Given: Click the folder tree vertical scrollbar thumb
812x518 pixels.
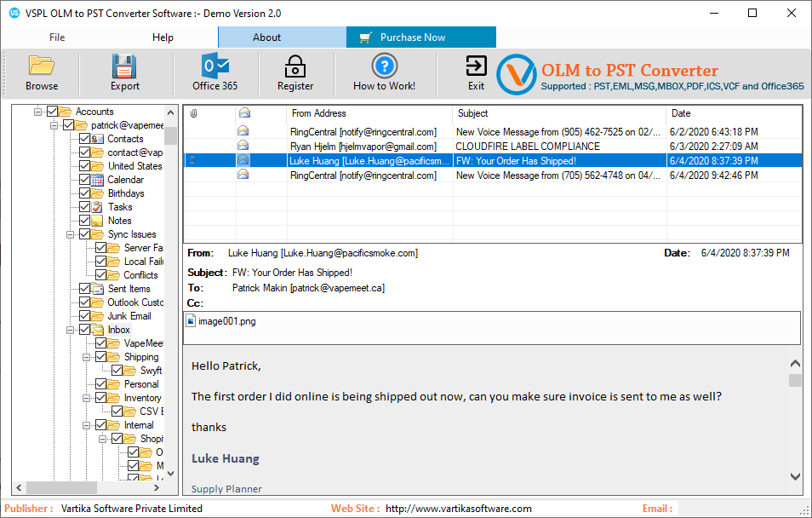Looking at the screenshot, I should 170,135.
